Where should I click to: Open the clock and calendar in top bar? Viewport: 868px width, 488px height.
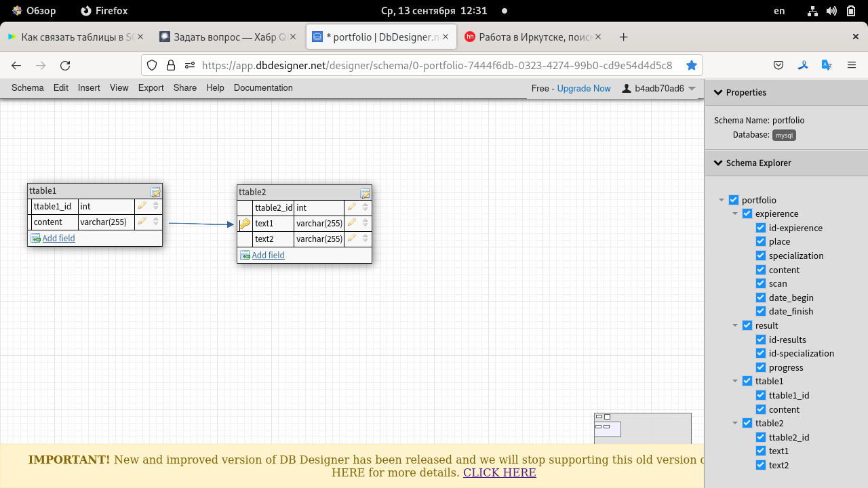[x=434, y=11]
